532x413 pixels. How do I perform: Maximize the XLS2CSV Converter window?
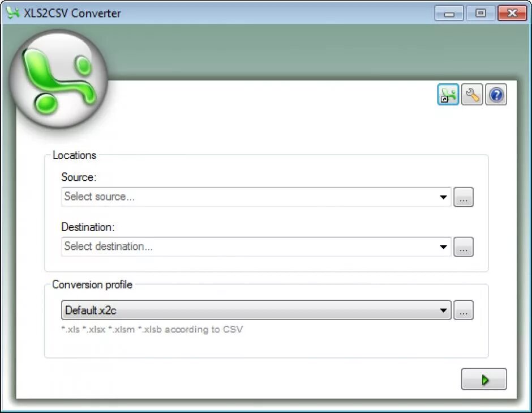(480, 13)
